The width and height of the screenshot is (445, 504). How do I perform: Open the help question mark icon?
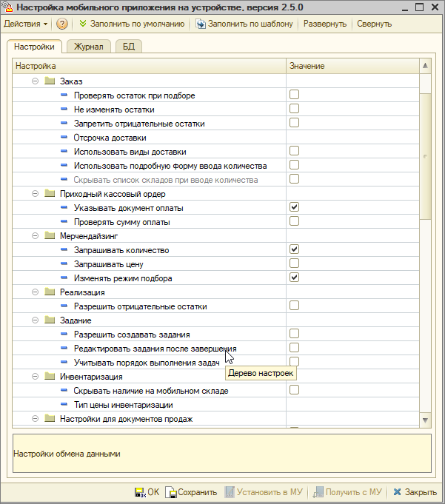tap(61, 24)
